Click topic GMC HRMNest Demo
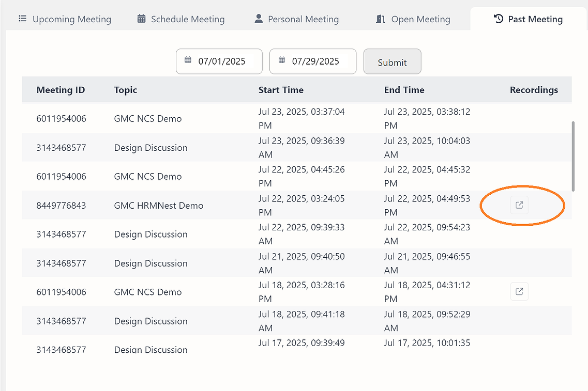The width and height of the screenshot is (588, 391). pyautogui.click(x=159, y=205)
